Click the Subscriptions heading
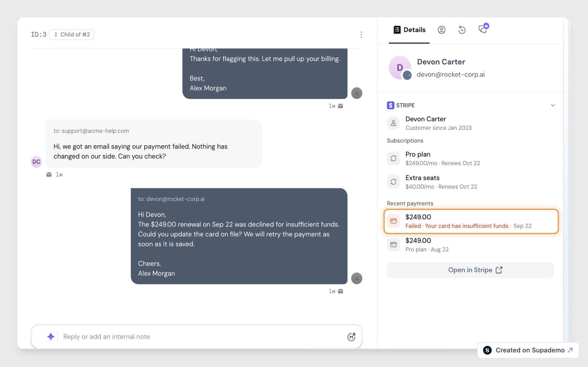Viewport: 588px width, 367px height. (405, 140)
